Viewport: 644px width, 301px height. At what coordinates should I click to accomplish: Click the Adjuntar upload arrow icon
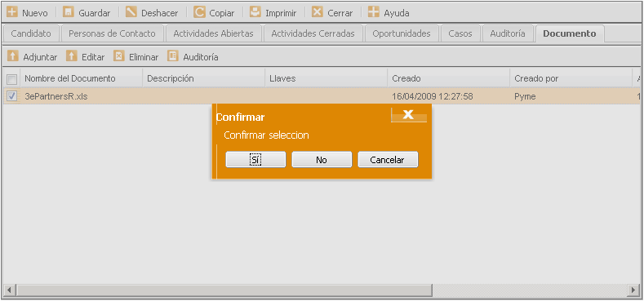(13, 56)
